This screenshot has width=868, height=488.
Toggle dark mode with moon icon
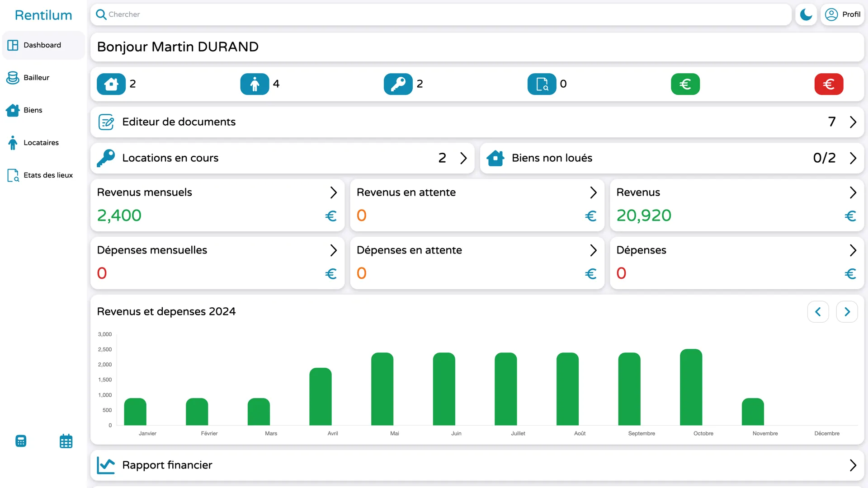coord(806,14)
